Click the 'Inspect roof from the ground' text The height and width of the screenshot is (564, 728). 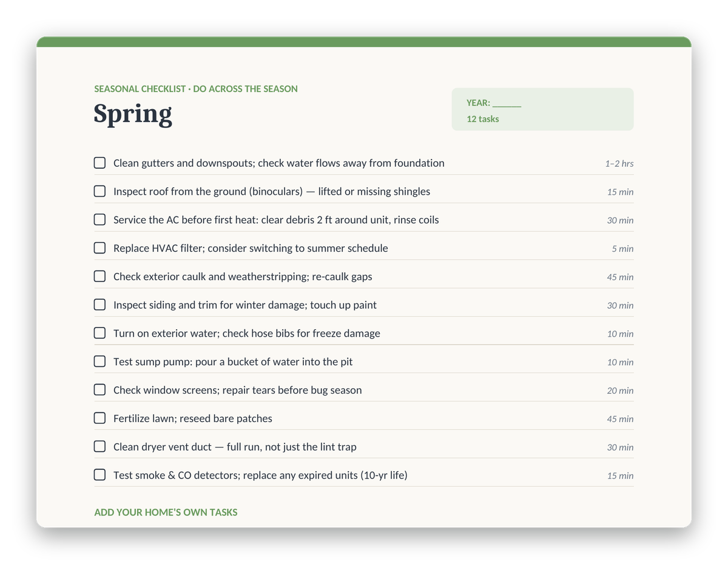click(x=180, y=192)
